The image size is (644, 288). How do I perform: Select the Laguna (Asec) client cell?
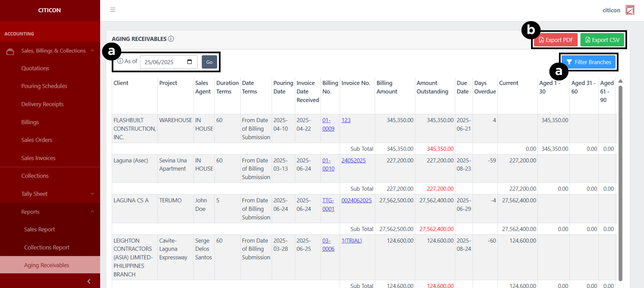pos(134,169)
